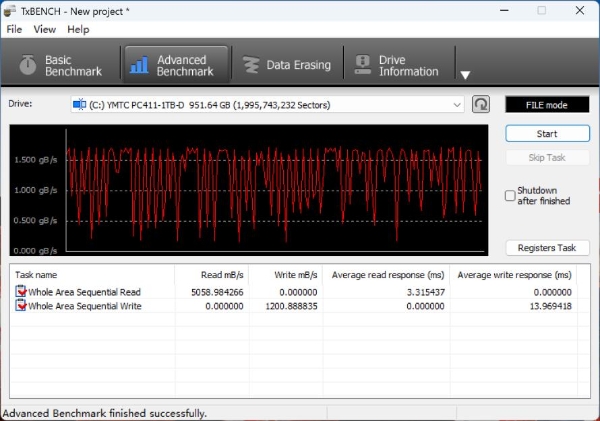The width and height of the screenshot is (600, 421).
Task: Select the Advanced Benchmark tab
Action: click(x=176, y=65)
